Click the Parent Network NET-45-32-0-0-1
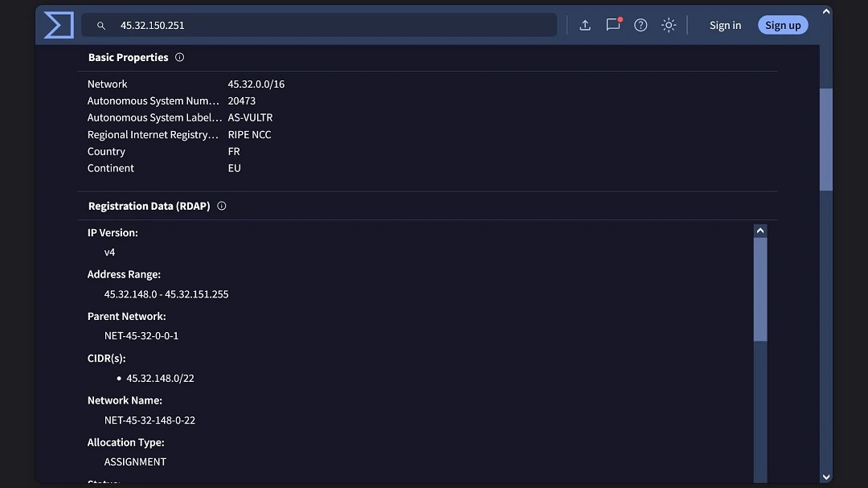This screenshot has width=868, height=488. [x=141, y=335]
